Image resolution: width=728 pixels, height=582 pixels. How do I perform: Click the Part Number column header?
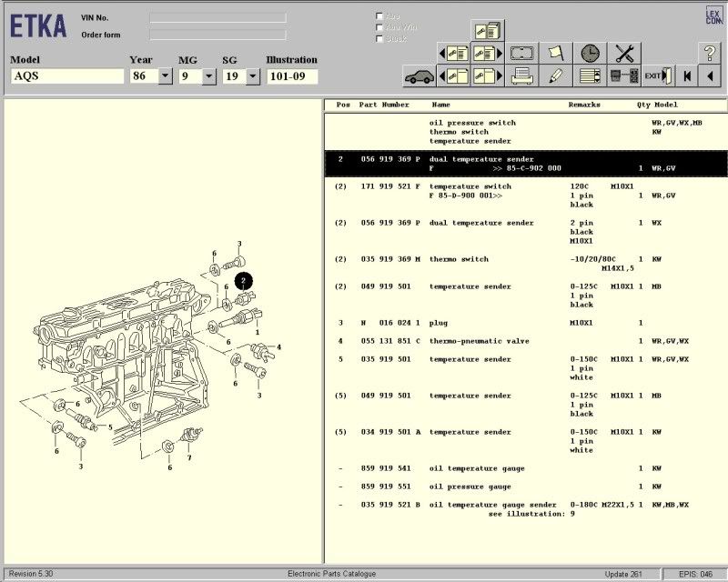(x=383, y=105)
